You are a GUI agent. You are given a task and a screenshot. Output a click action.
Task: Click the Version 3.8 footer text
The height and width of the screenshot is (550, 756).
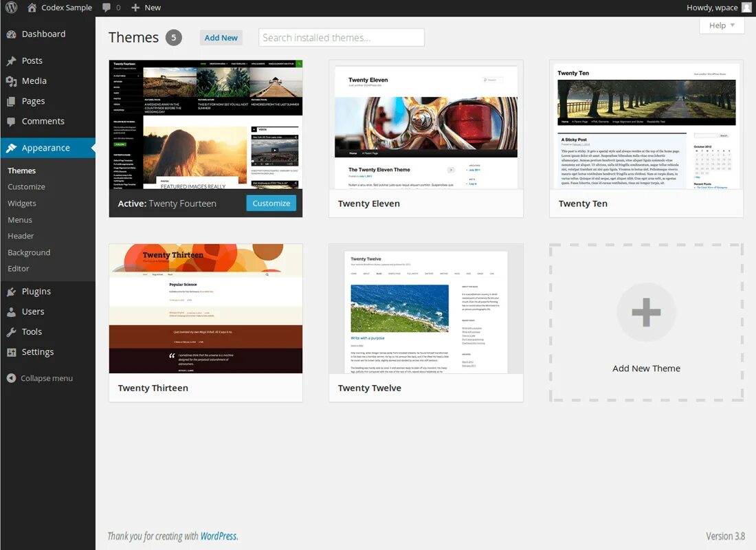725,536
